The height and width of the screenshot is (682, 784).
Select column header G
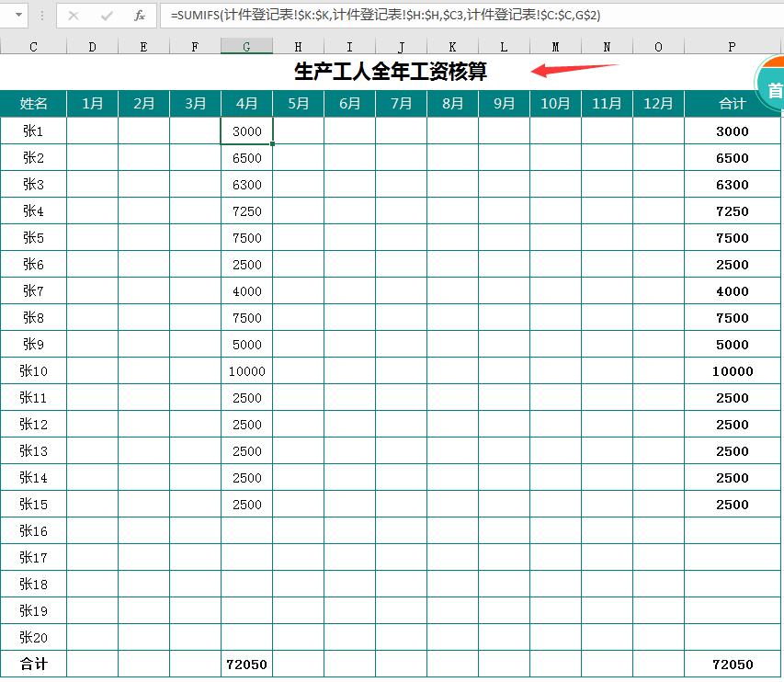click(246, 44)
